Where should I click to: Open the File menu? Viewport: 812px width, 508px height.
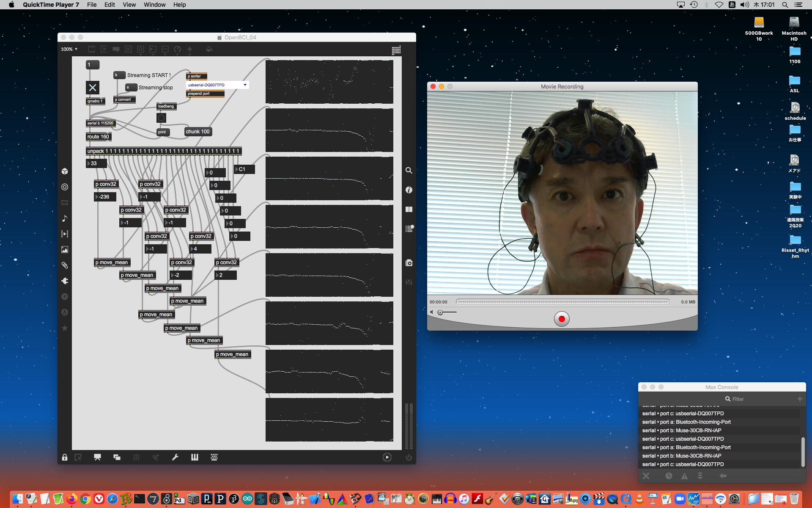pyautogui.click(x=92, y=5)
